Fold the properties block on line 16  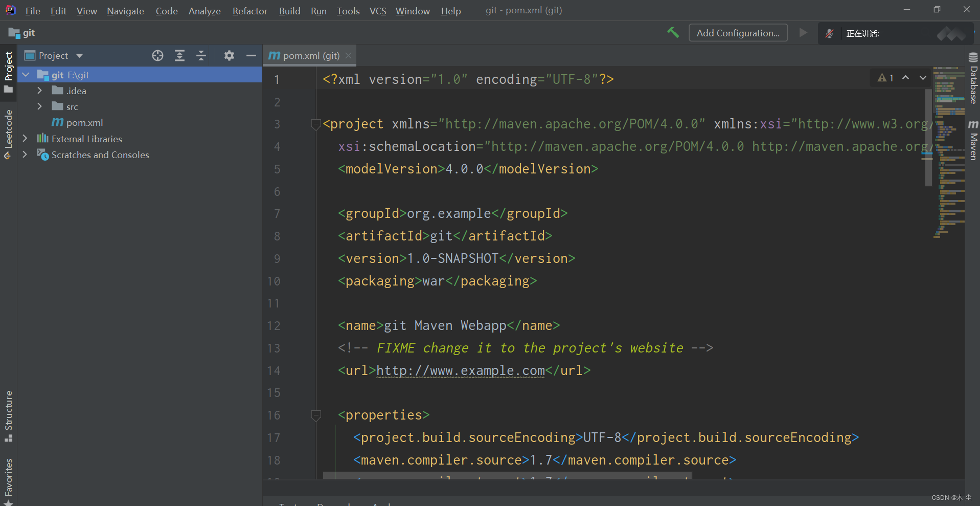[x=316, y=415]
